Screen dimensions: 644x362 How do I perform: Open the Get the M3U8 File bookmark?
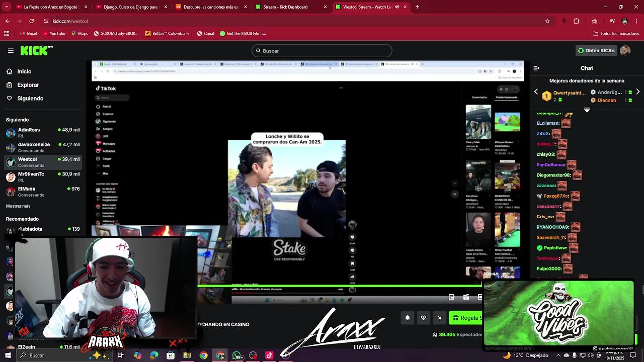[243, 34]
